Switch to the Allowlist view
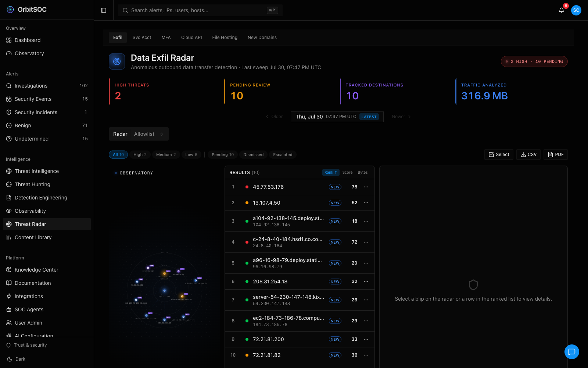The width and height of the screenshot is (588, 368). pos(148,134)
